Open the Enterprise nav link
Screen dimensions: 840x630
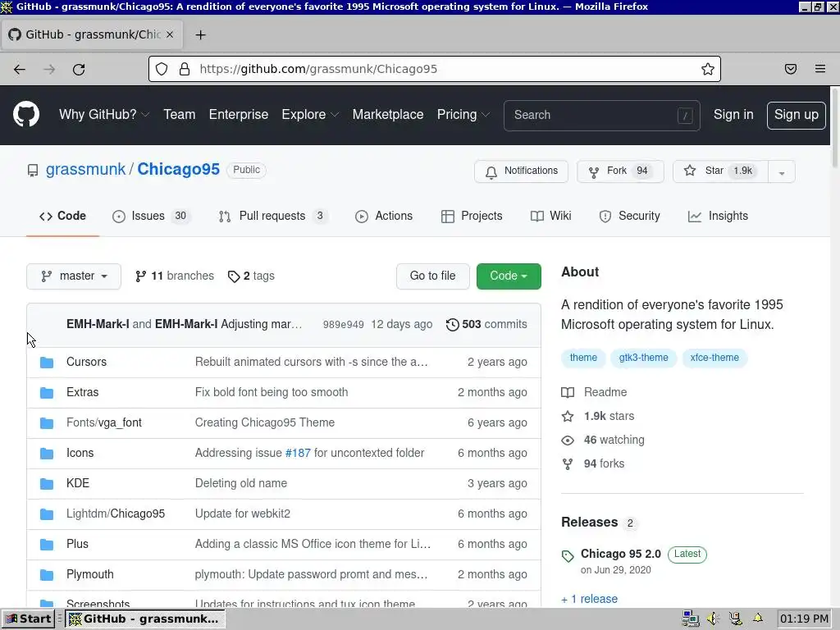pos(239,115)
